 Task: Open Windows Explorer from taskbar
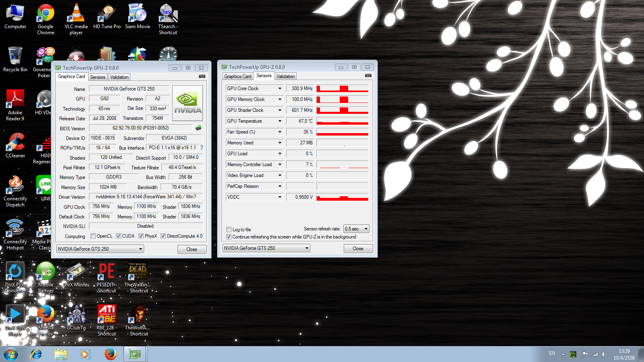click(61, 354)
